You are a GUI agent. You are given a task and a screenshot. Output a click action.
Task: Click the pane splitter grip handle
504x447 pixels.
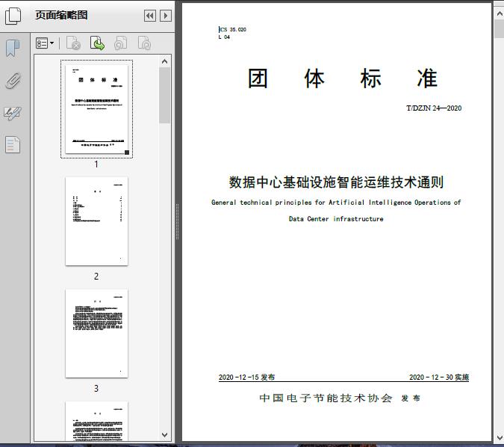[177, 222]
